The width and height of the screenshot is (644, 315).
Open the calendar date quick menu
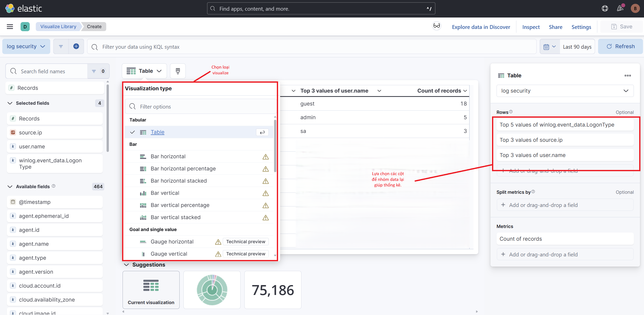coord(549,47)
